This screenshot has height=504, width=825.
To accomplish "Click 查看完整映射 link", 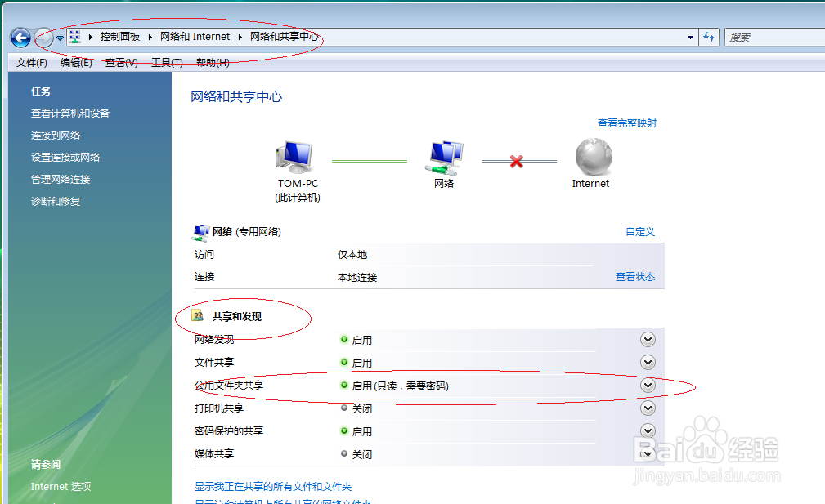I will click(x=626, y=123).
